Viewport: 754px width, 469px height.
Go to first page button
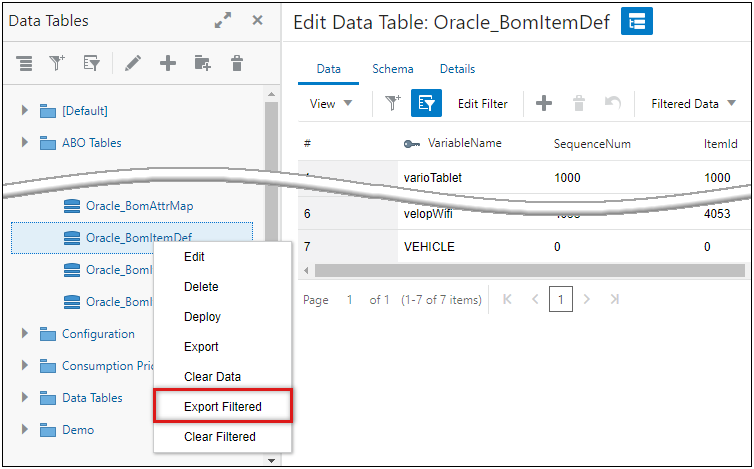(507, 299)
